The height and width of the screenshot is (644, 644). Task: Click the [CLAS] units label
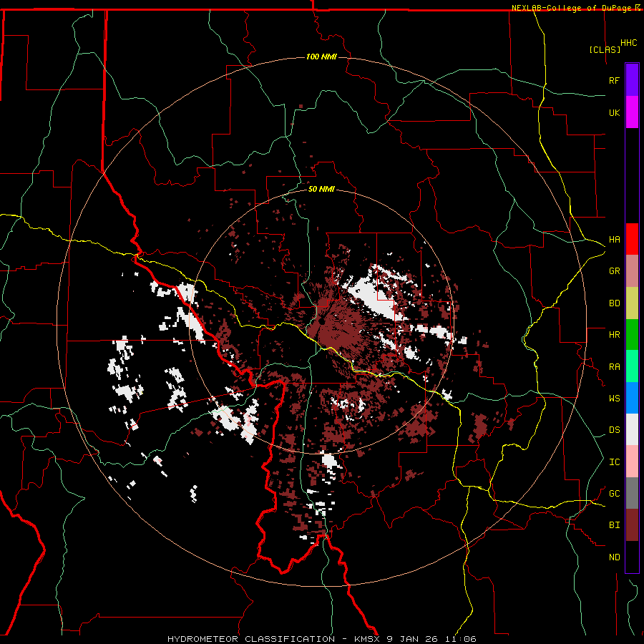click(605, 49)
